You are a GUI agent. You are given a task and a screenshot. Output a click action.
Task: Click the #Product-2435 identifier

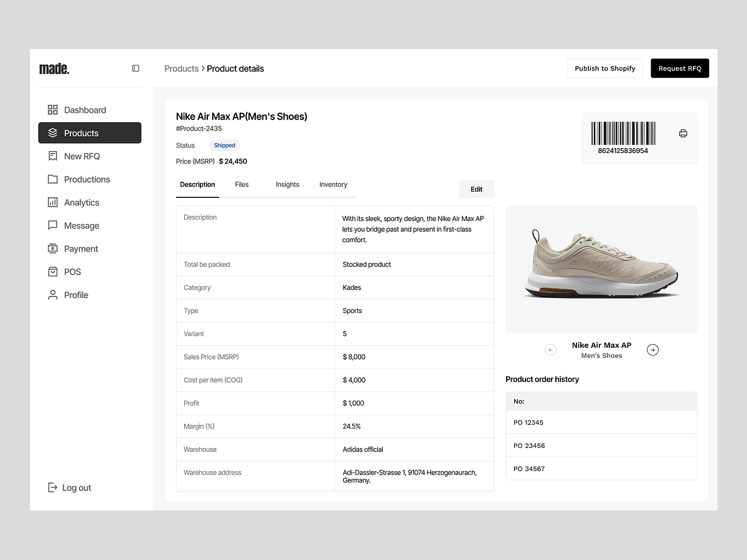[199, 129]
